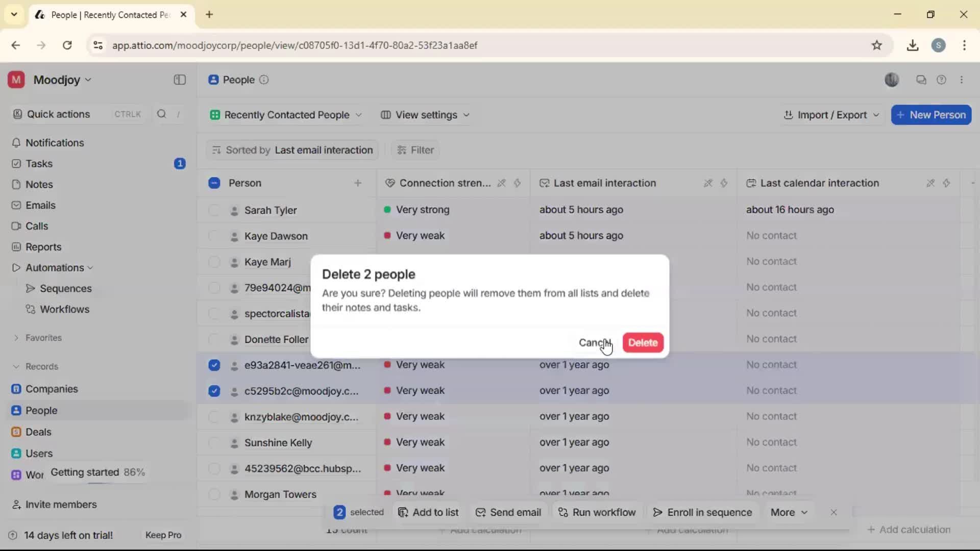Open the help menu via question mark icon
The image size is (980, 551).
[x=942, y=80]
